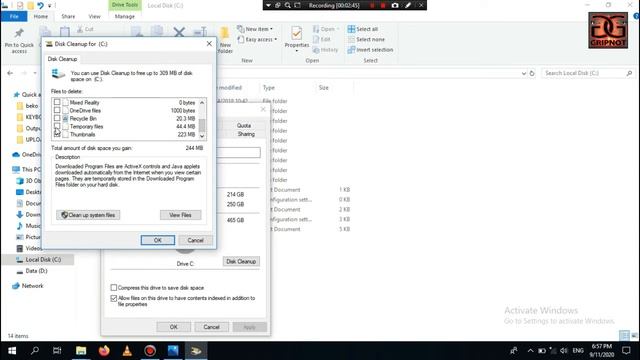Sort by the Type column header
640x360 pixels.
(269, 88)
